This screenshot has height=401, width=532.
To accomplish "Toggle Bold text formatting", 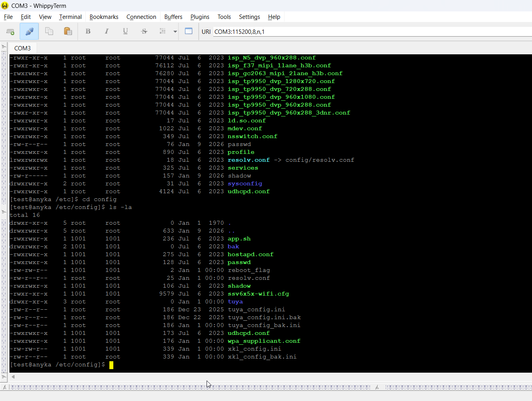I will pyautogui.click(x=88, y=31).
